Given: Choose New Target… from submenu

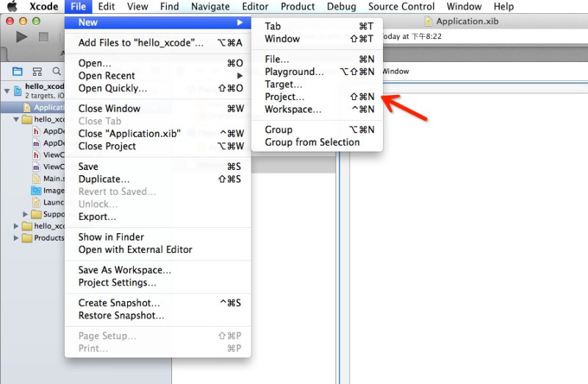Looking at the screenshot, I should pos(318,84).
